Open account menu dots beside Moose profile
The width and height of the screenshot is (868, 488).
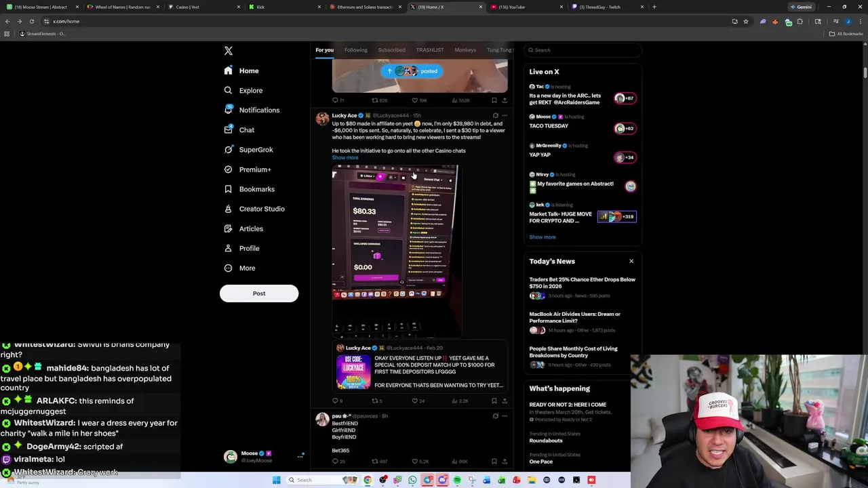tap(300, 456)
